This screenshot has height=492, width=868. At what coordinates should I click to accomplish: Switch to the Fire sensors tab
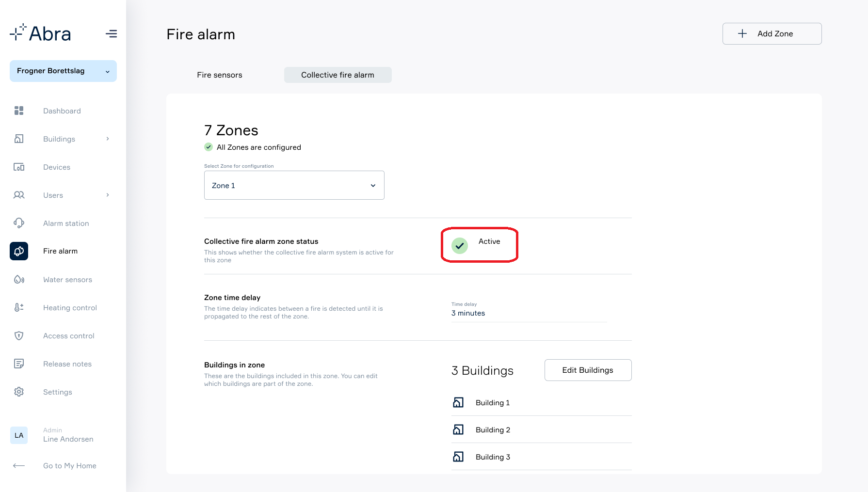[x=219, y=75]
